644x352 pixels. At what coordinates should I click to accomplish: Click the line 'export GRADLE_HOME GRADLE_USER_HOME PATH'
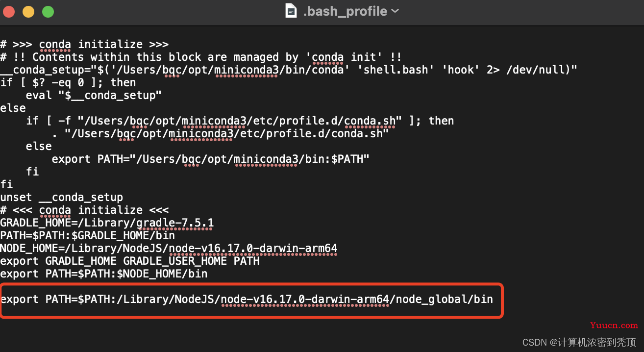130,261
